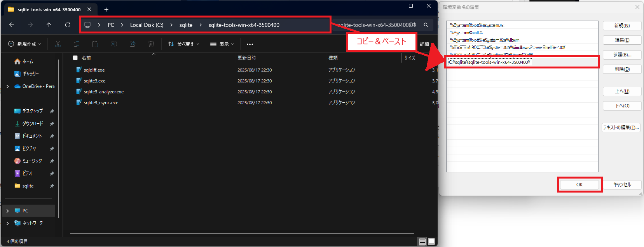Click the Copy icon in toolbar
644x247 pixels.
[77, 44]
